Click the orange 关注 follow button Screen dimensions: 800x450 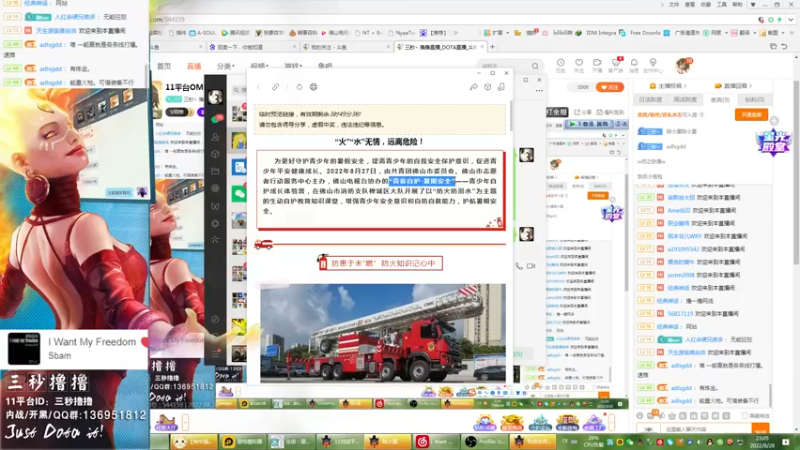tap(610, 87)
